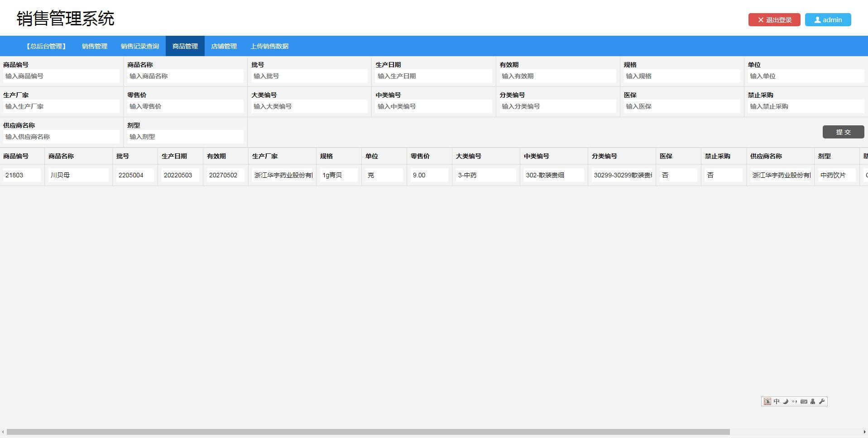Viewport: 868px width, 438px height.
Task: Switch to the 销售管理 tab
Action: (x=95, y=46)
